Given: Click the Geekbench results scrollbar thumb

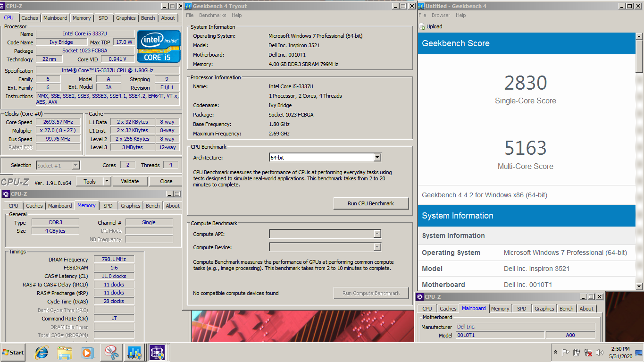Looking at the screenshot, I should coord(639,57).
